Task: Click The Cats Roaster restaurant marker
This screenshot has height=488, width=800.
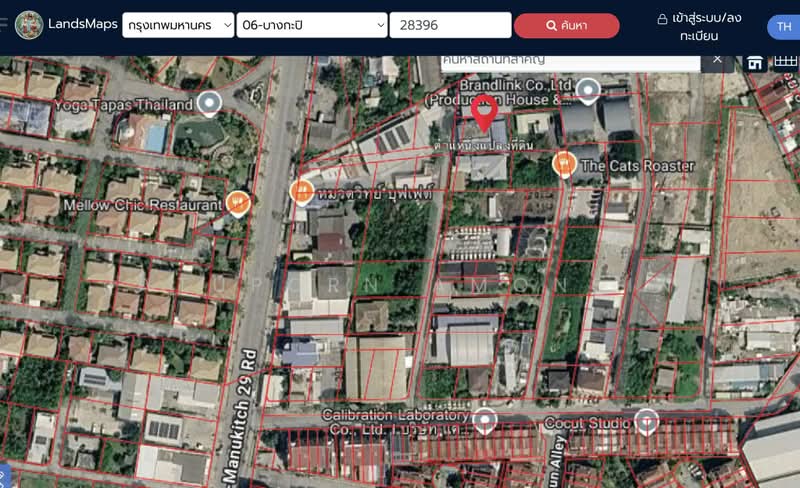Action: 564,164
